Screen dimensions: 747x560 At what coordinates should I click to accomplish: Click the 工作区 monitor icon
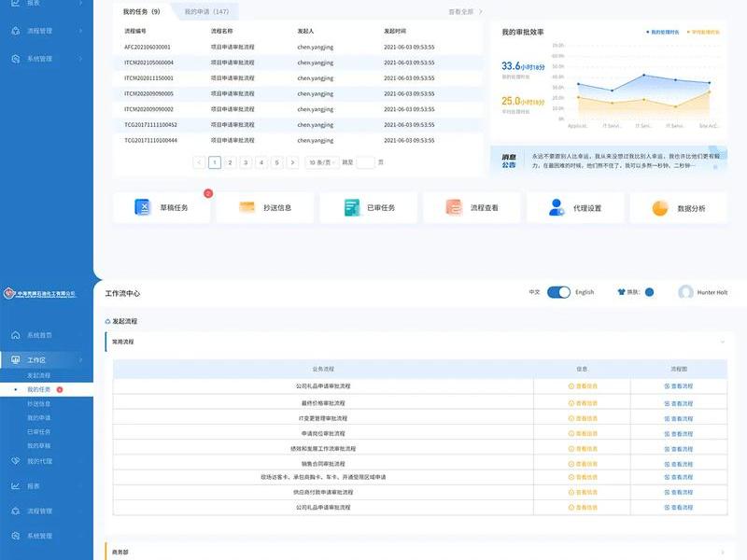pos(15,359)
